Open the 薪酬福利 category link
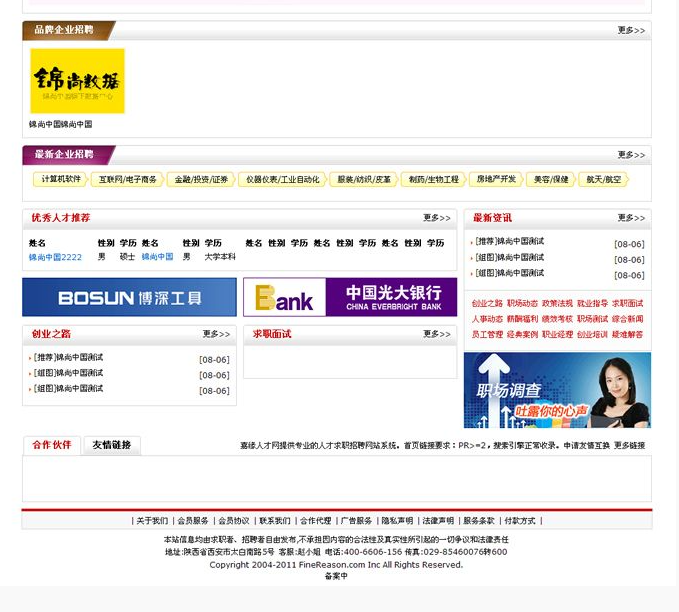The image size is (679, 612). [522, 319]
